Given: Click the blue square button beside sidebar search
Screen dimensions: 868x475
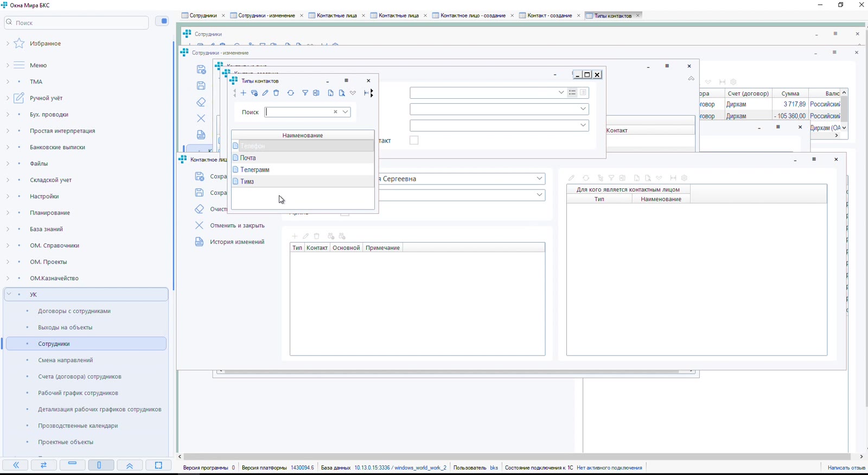Looking at the screenshot, I should click(162, 21).
